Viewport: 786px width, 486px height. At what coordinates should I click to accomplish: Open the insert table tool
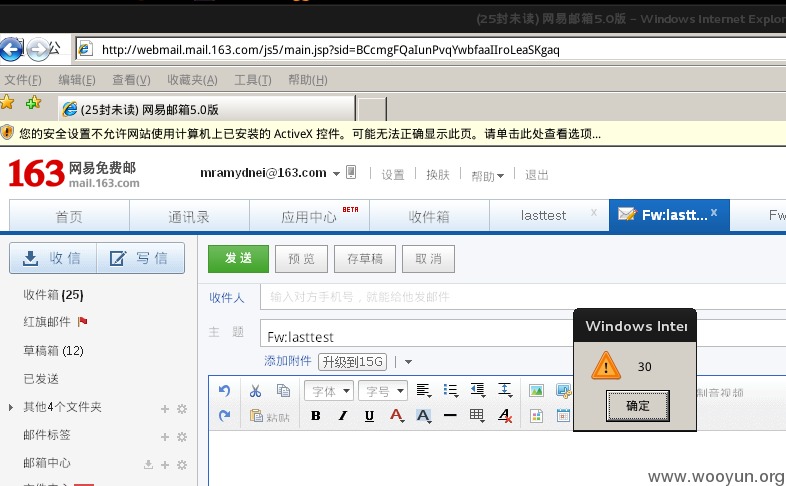point(477,415)
